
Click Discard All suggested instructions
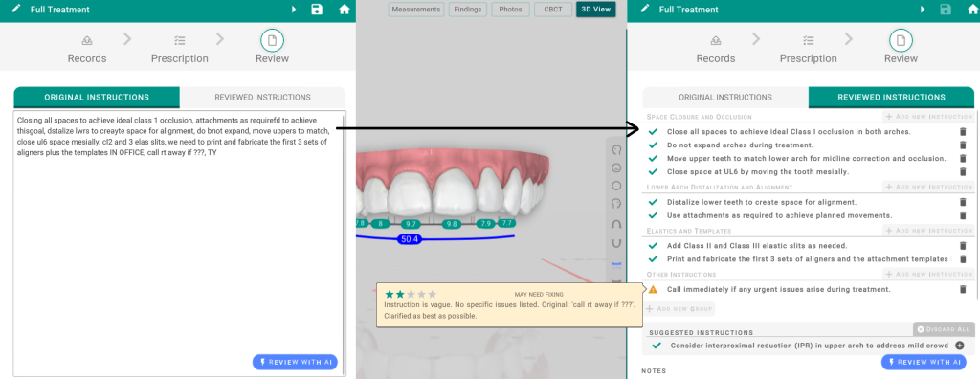click(x=944, y=329)
